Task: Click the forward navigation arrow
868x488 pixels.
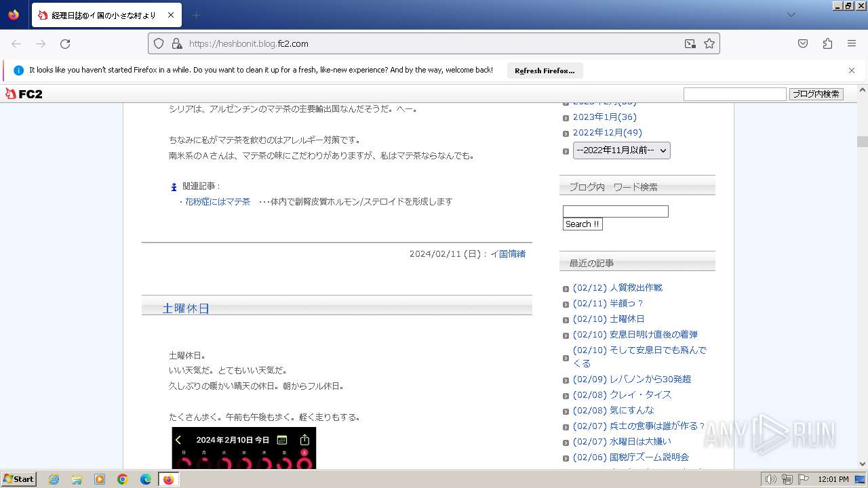Action: tap(41, 43)
